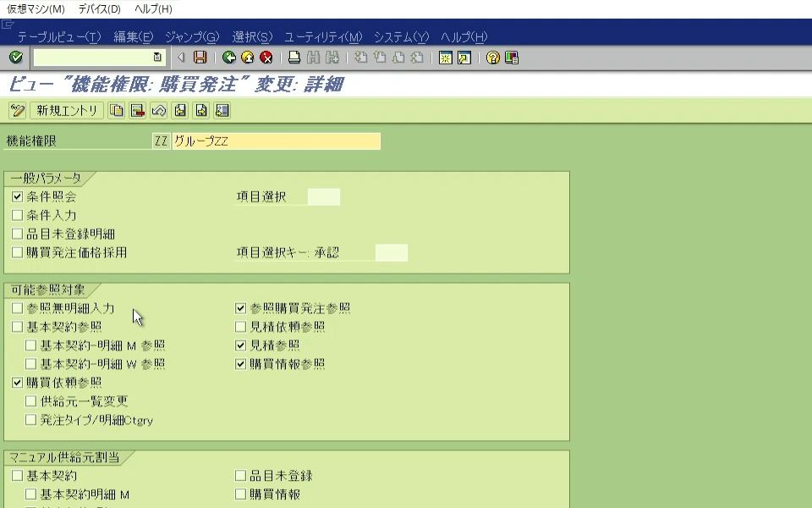
Task: Open the デバイス menu
Action: (x=99, y=8)
